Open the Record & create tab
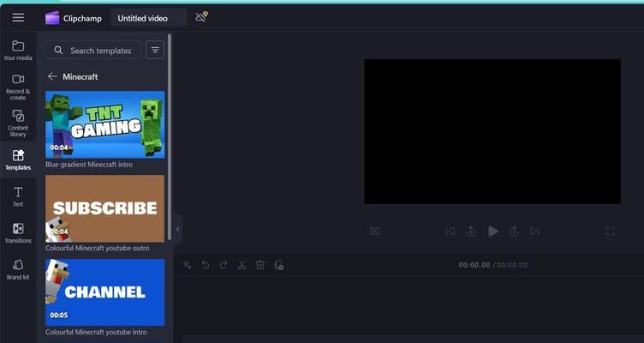644x343 pixels. tap(18, 87)
